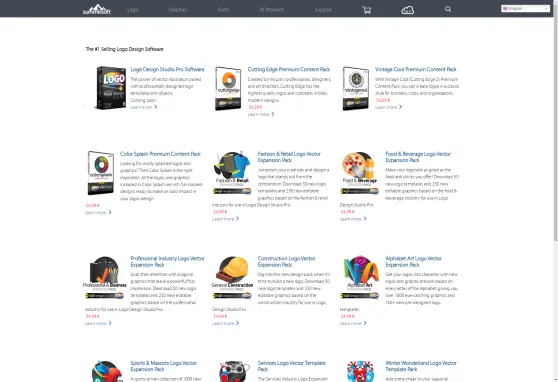
Task: Click the Food & Beverage pizza image
Action: [359, 173]
